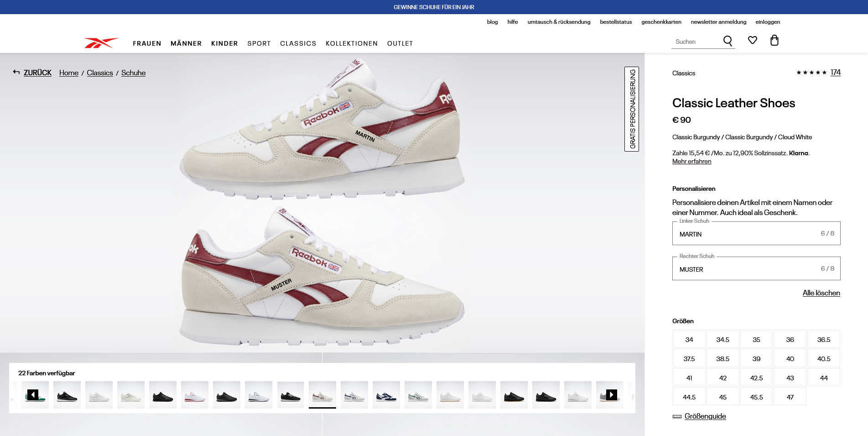
Task: Select size 40.5
Action: (x=824, y=358)
